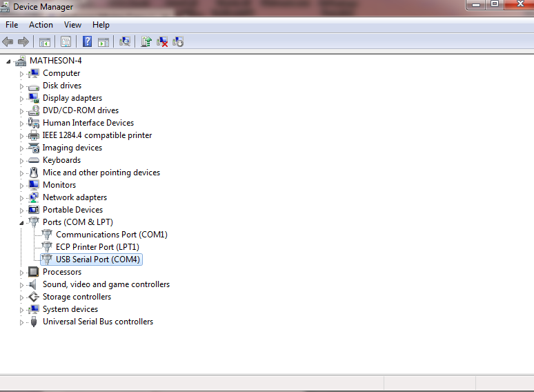Click the Portable Devices label
This screenshot has width=534, height=392.
[x=72, y=210]
